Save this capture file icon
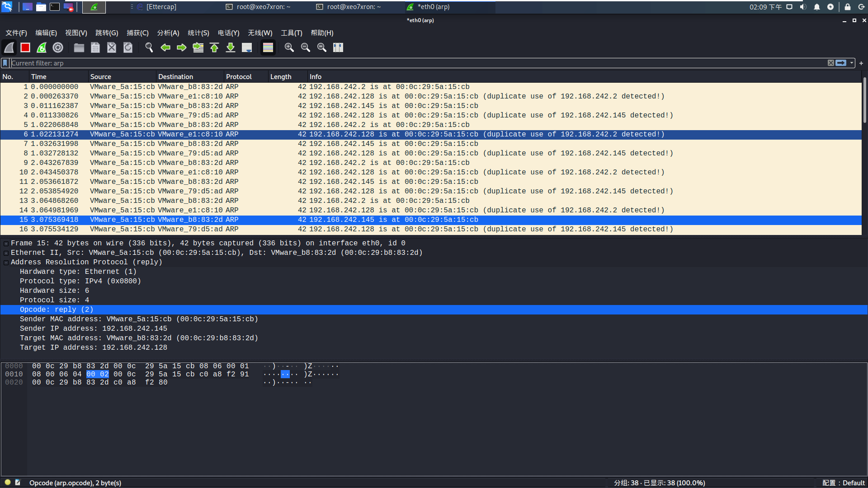868x488 pixels. pos(95,47)
